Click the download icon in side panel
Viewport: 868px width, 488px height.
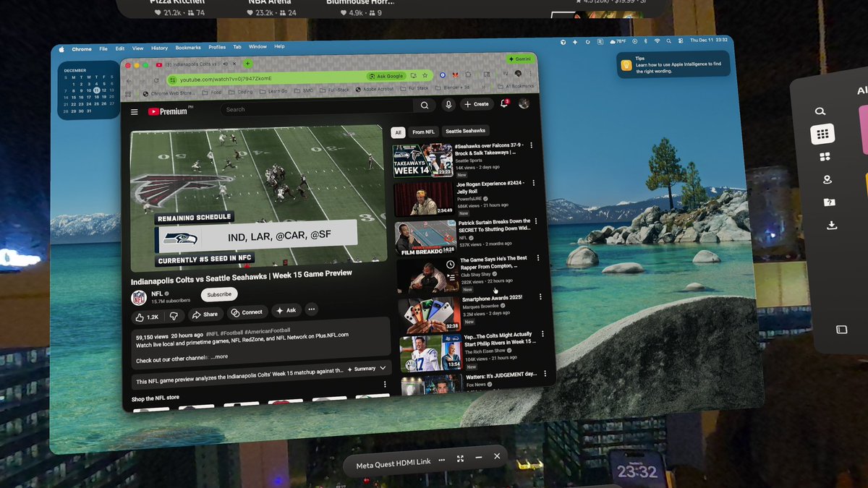tap(832, 226)
